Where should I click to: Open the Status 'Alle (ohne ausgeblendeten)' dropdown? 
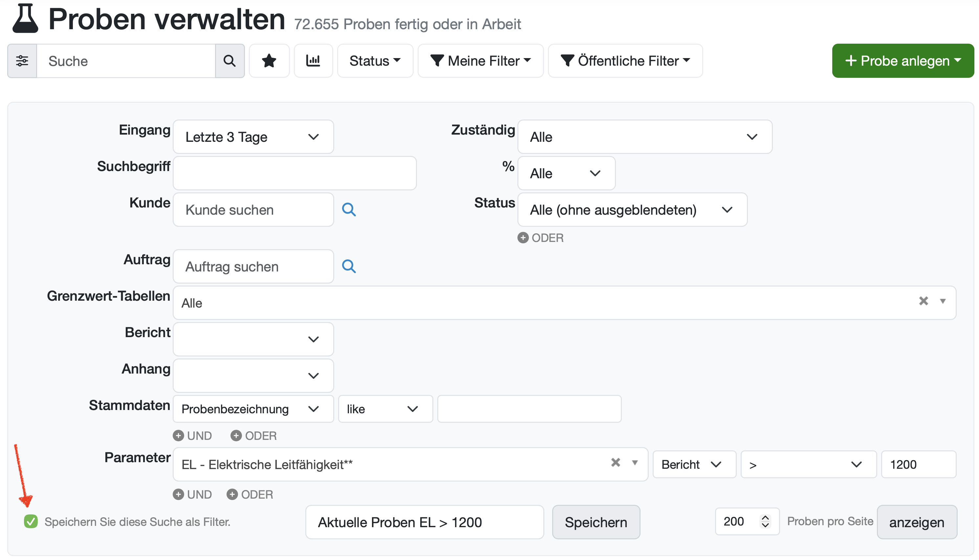632,210
